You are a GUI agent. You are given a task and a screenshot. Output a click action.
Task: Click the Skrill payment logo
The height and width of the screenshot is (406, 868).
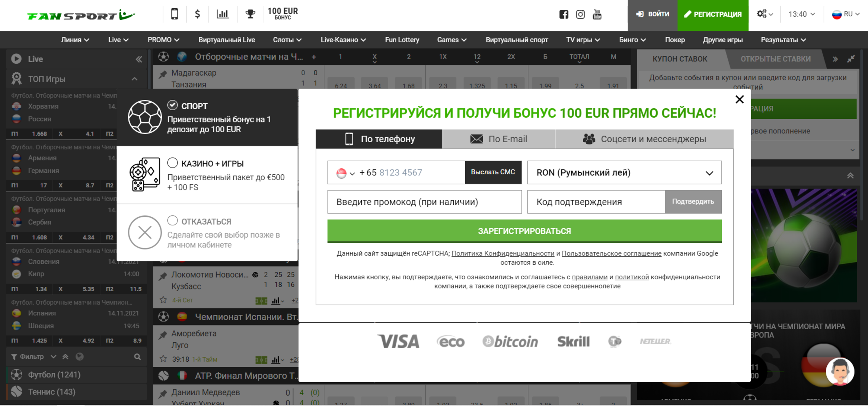click(573, 341)
